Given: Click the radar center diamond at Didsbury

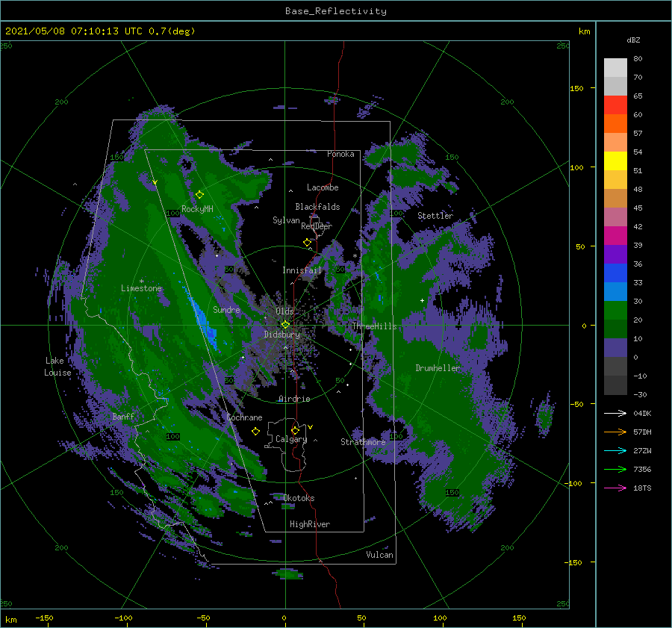Looking at the screenshot, I should pyautogui.click(x=285, y=325).
